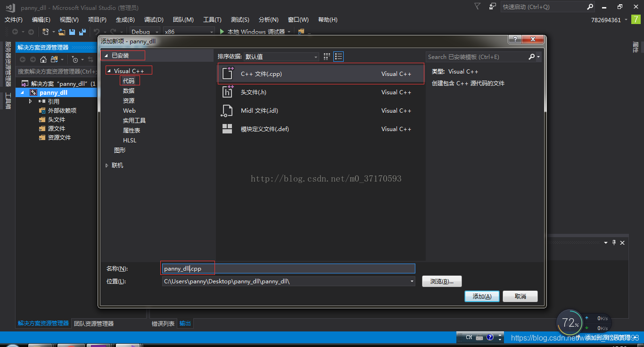Open the 调试(D) menu
The width and height of the screenshot is (644, 347).
(x=154, y=20)
